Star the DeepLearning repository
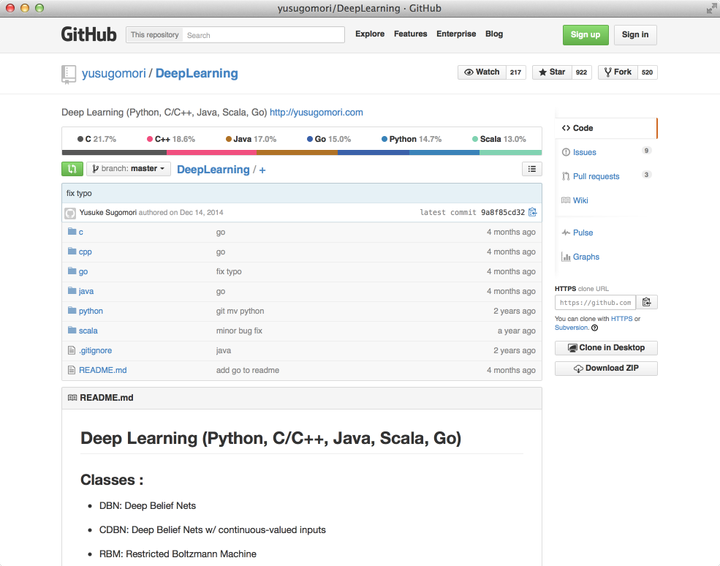This screenshot has width=720, height=566. pos(551,72)
